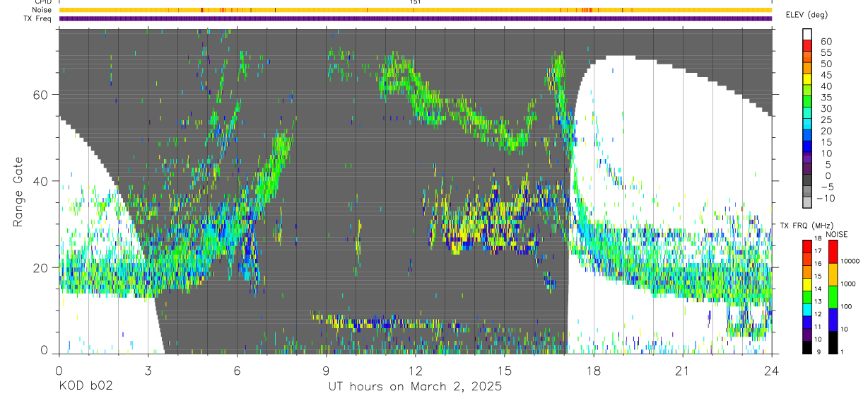Screen dimensions: 868x401
Task: Select the 'KOD b02' radar beam label
Action: [85, 387]
